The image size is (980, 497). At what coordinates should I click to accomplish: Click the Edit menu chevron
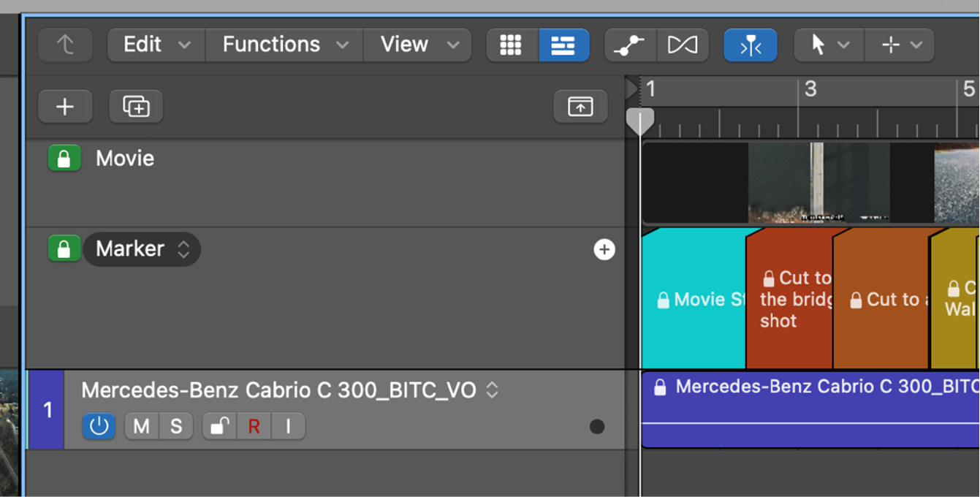pyautogui.click(x=185, y=45)
